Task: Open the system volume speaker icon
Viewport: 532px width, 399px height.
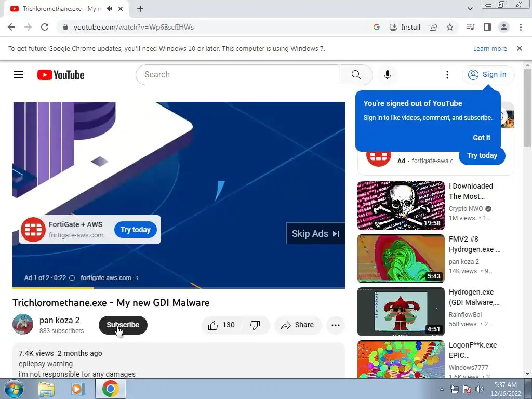Action: [x=479, y=389]
